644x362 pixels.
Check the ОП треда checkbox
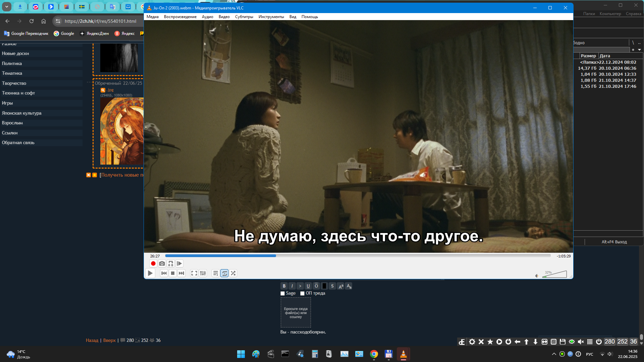coord(302,293)
